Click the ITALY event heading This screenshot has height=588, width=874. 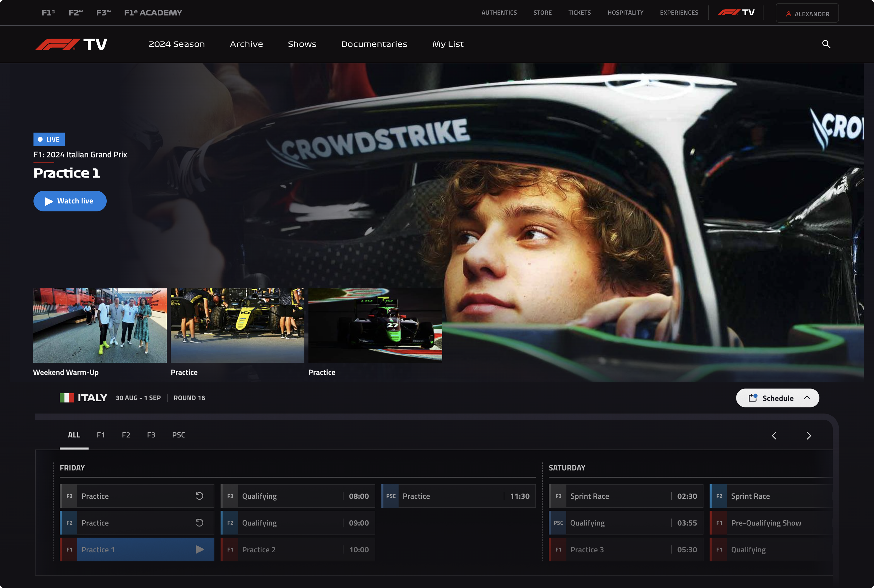click(92, 398)
